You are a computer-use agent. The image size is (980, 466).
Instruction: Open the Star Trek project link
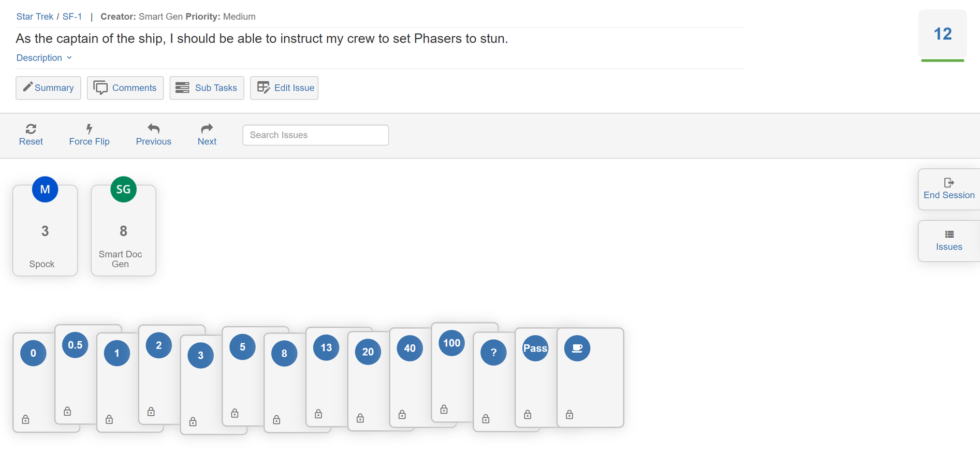pyautogui.click(x=35, y=17)
